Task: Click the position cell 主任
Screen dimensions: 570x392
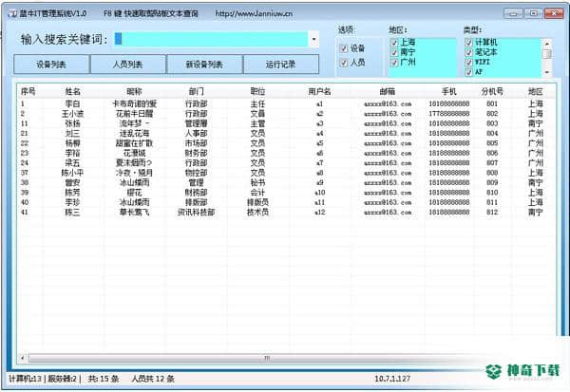Action: click(x=257, y=103)
